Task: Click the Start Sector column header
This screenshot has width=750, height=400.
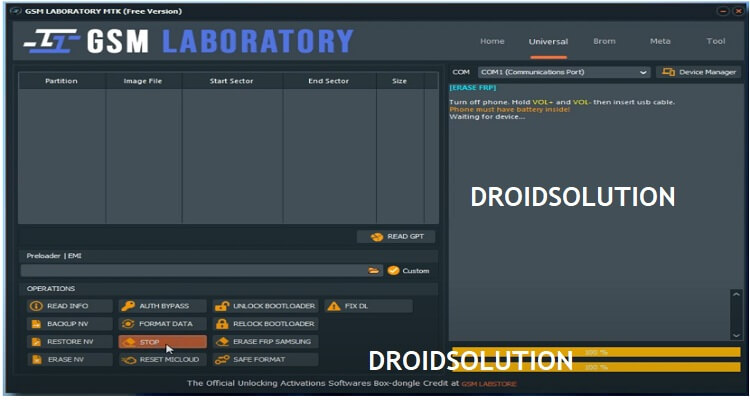Action: [x=232, y=81]
